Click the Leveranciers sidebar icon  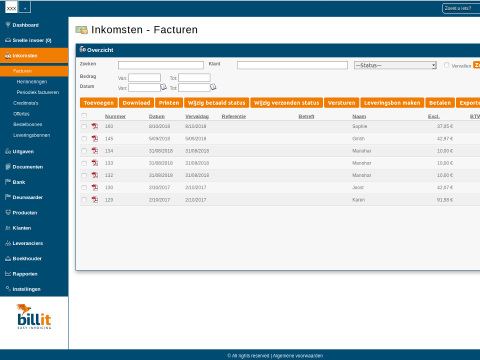(x=8, y=243)
